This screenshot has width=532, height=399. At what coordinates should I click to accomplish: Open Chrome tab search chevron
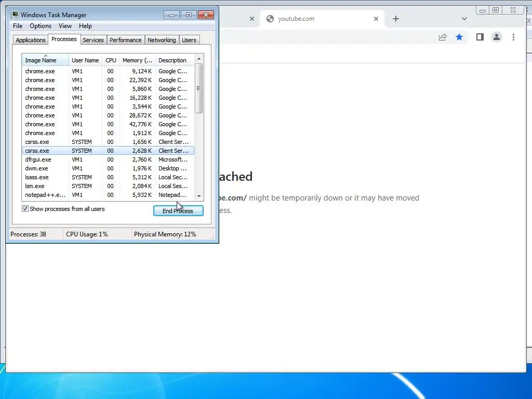click(x=464, y=19)
